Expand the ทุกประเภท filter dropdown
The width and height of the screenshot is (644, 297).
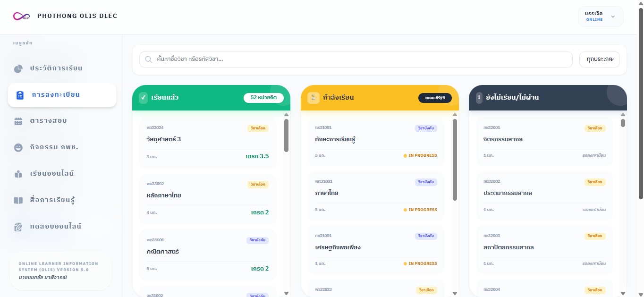[x=599, y=59]
